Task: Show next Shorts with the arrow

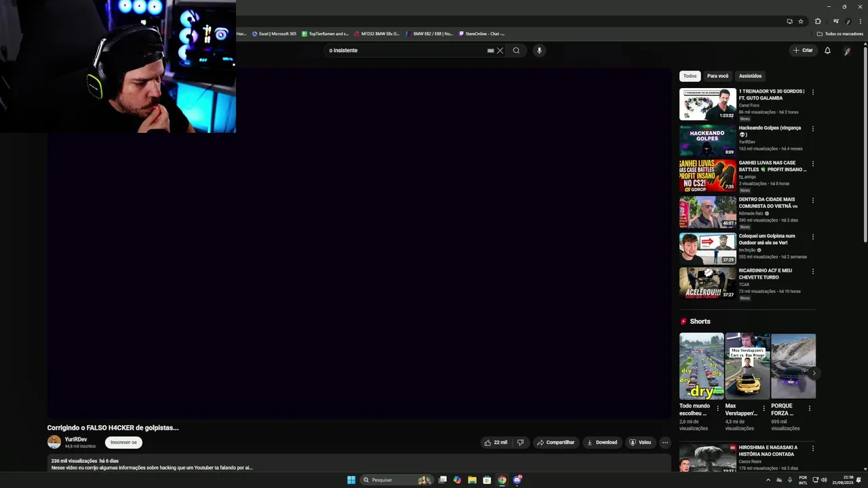Action: click(x=814, y=373)
